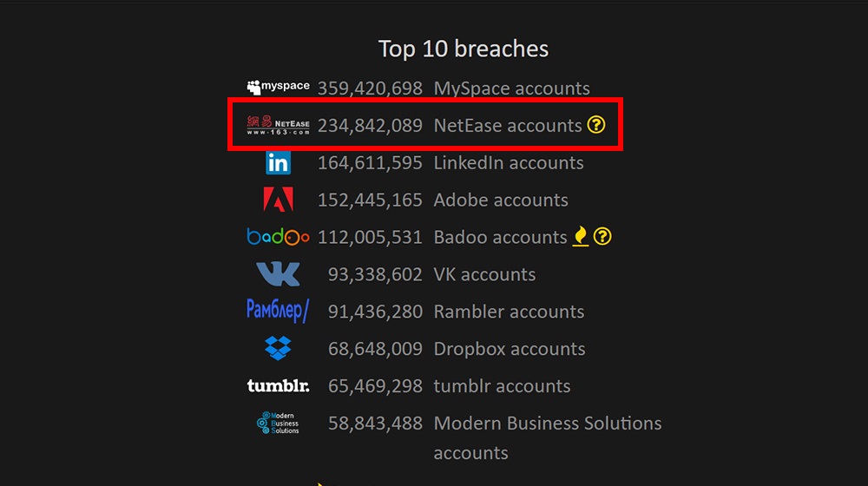The width and height of the screenshot is (868, 486).
Task: Click the flame icon beside Badoo accounts
Action: (x=581, y=236)
